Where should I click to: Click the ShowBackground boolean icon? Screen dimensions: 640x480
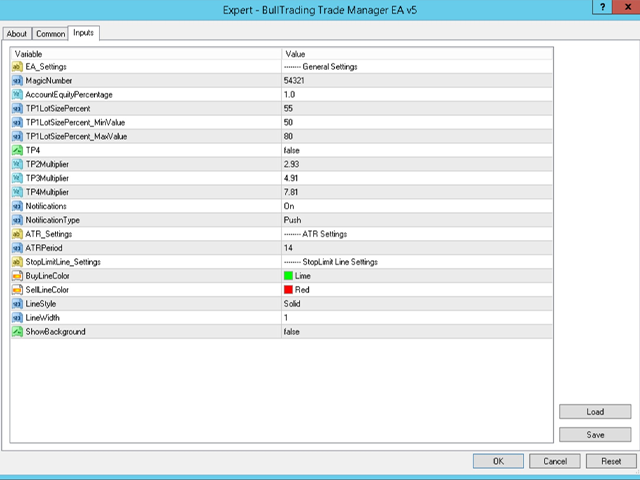[17, 331]
